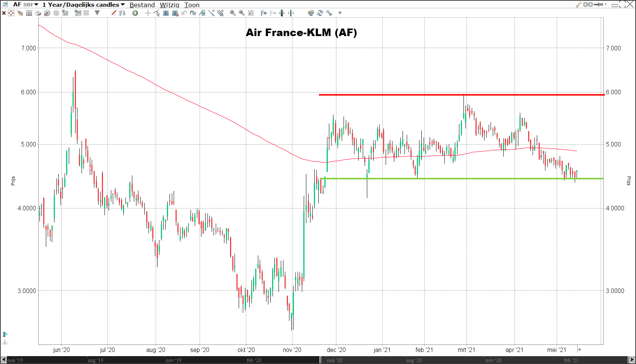Click the pencil draw tool
Viewport: 636px width, 364px height.
pos(114,13)
